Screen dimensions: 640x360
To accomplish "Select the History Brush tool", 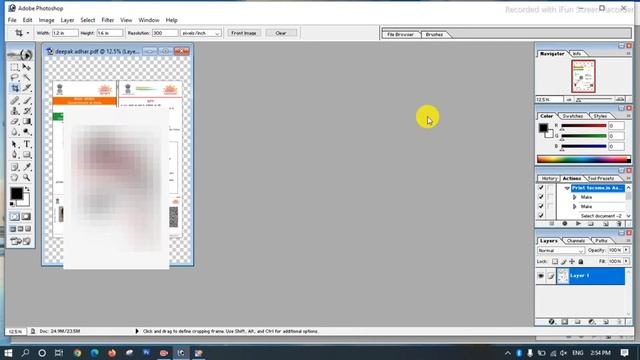I will 27,111.
